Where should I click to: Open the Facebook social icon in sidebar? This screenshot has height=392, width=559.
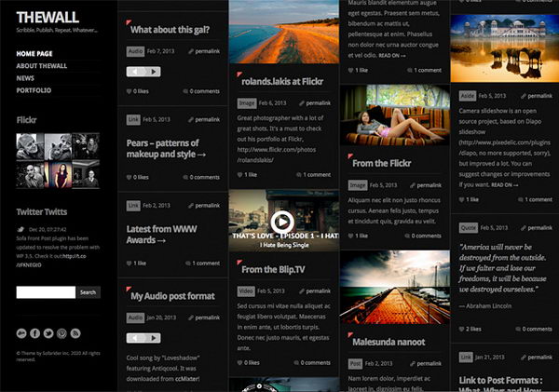coord(35,333)
